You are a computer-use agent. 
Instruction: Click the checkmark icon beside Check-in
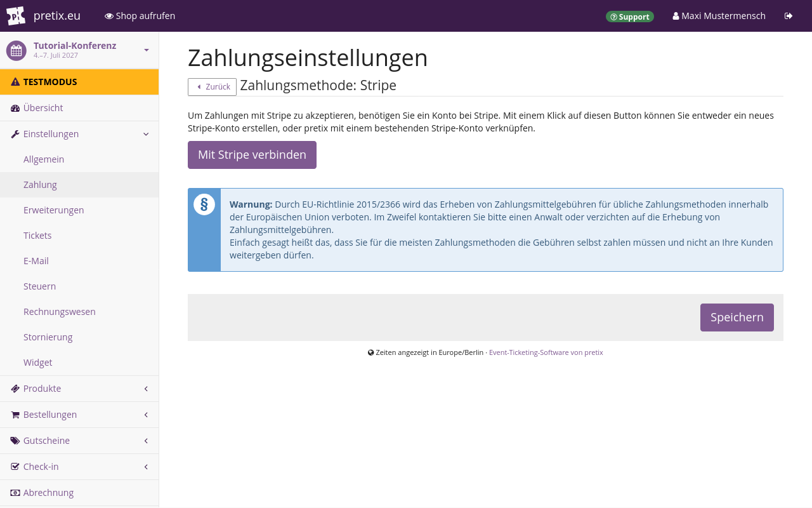tap(15, 467)
